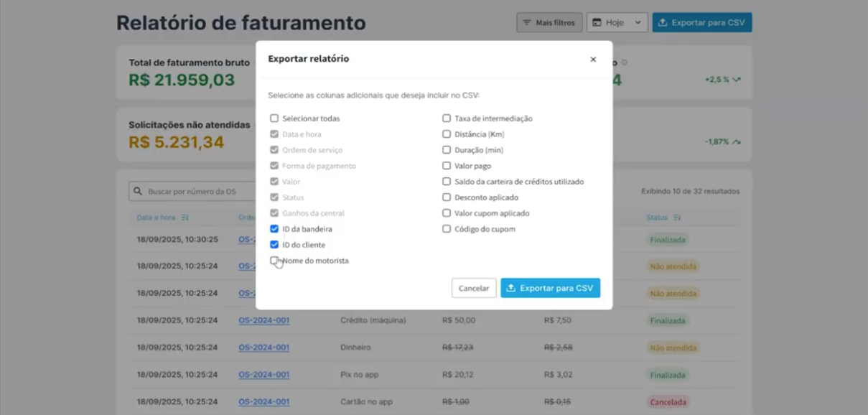
Task: Click the calendar icon beside Hoje
Action: pos(596,23)
